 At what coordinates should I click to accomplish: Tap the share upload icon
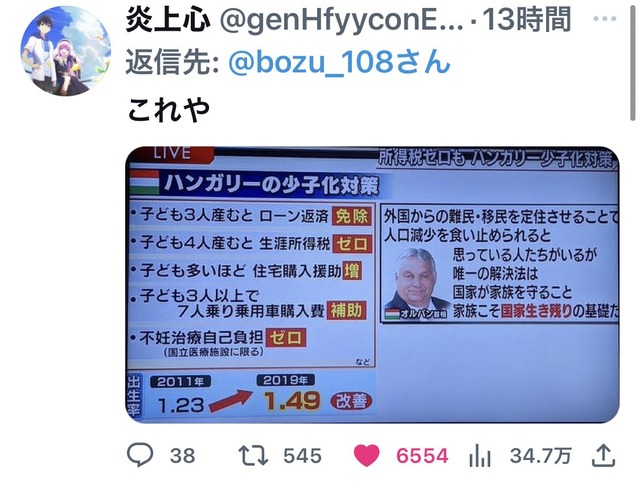[604, 456]
